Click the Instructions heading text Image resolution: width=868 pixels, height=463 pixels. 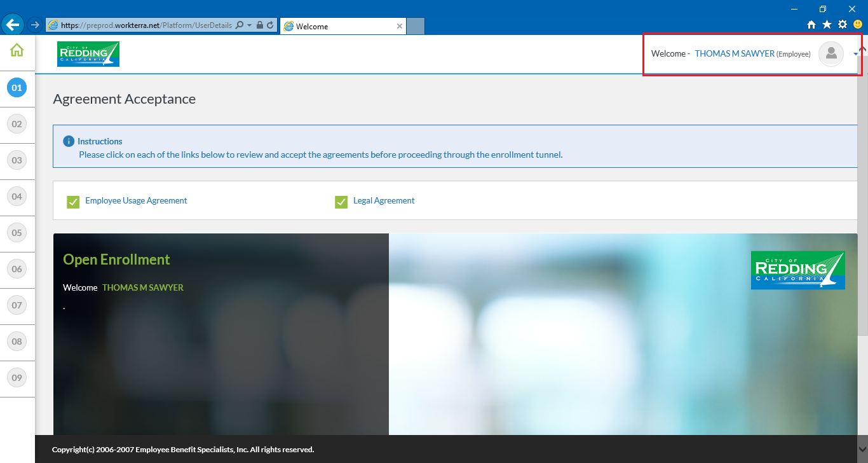coord(100,141)
